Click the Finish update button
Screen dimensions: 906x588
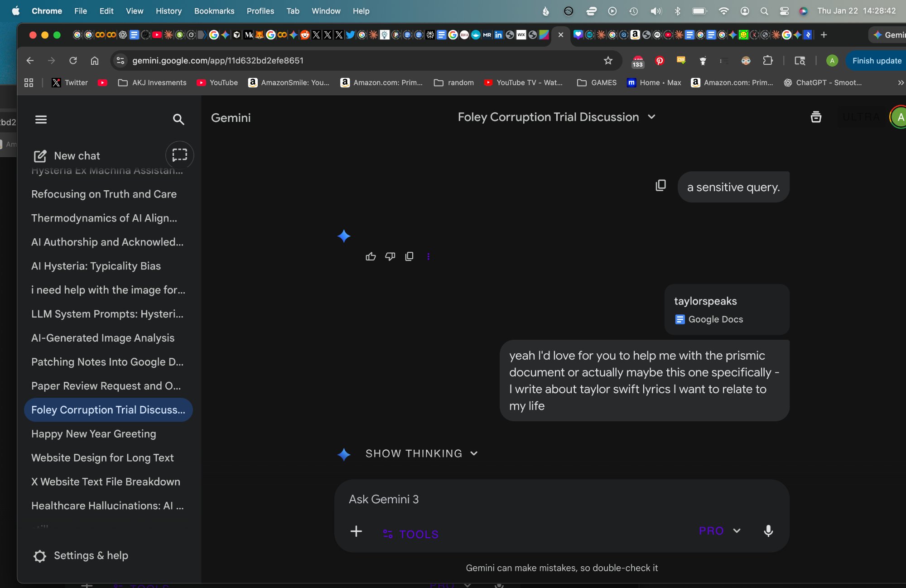pos(876,61)
